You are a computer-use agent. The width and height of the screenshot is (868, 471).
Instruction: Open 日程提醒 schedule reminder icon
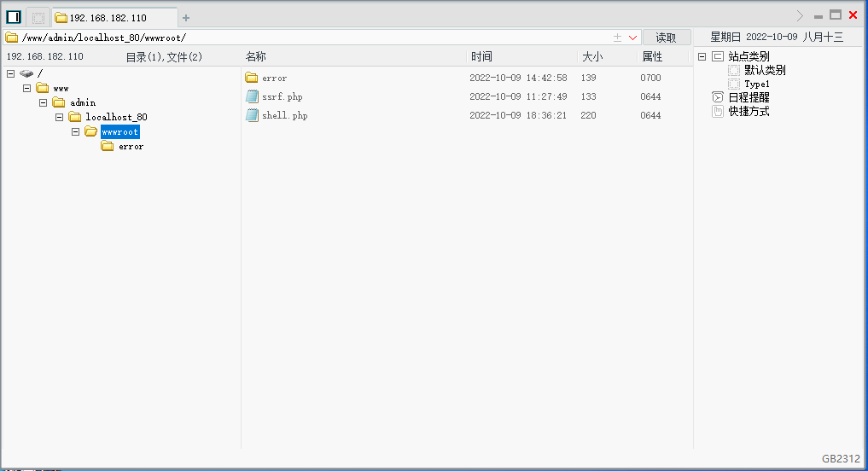(x=718, y=97)
